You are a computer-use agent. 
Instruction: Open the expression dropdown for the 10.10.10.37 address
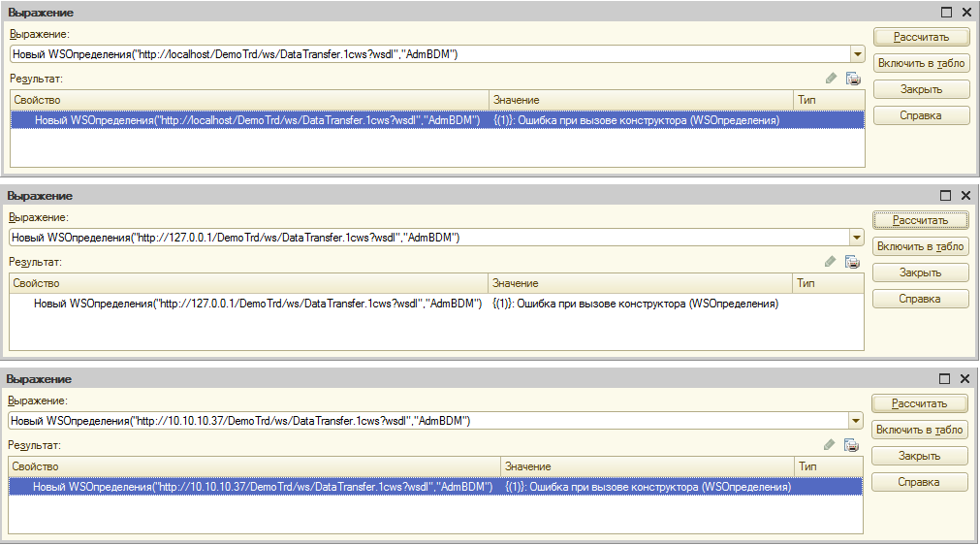tap(855, 421)
